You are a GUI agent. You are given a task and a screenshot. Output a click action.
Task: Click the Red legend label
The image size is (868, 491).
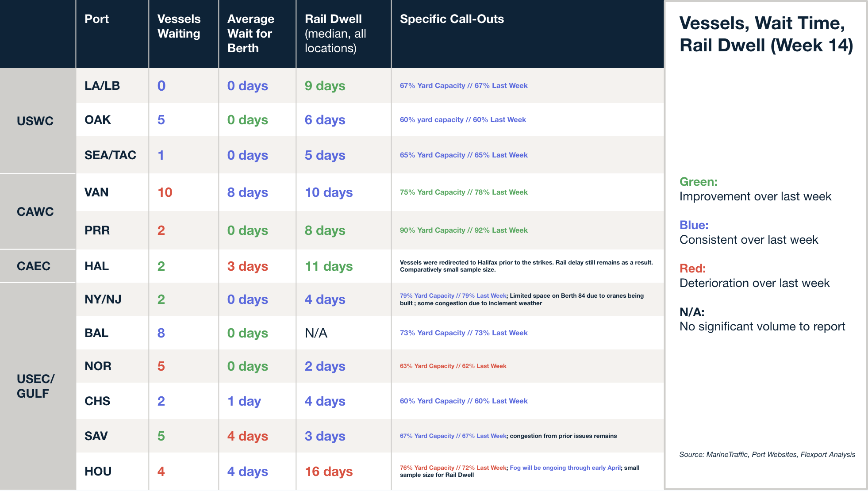692,269
